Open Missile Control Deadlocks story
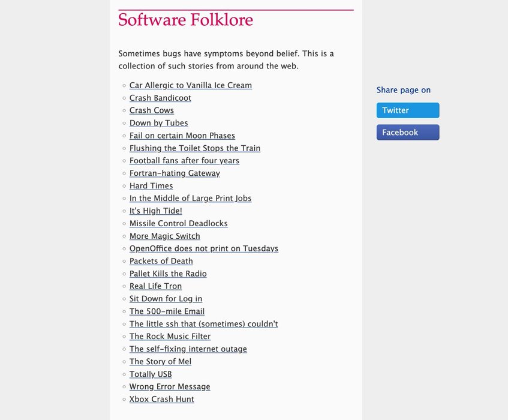The height and width of the screenshot is (420, 508). 179,223
